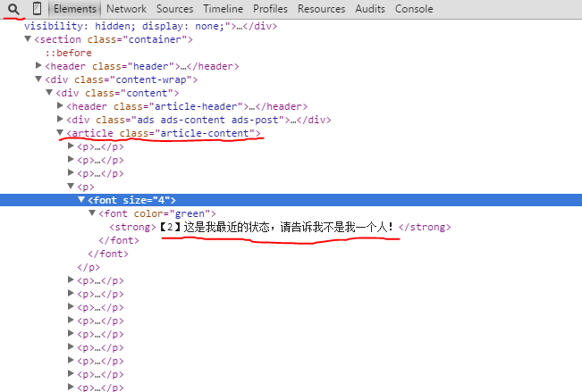Click the ::before pseudo-element row
582x392 pixels.
[69, 53]
